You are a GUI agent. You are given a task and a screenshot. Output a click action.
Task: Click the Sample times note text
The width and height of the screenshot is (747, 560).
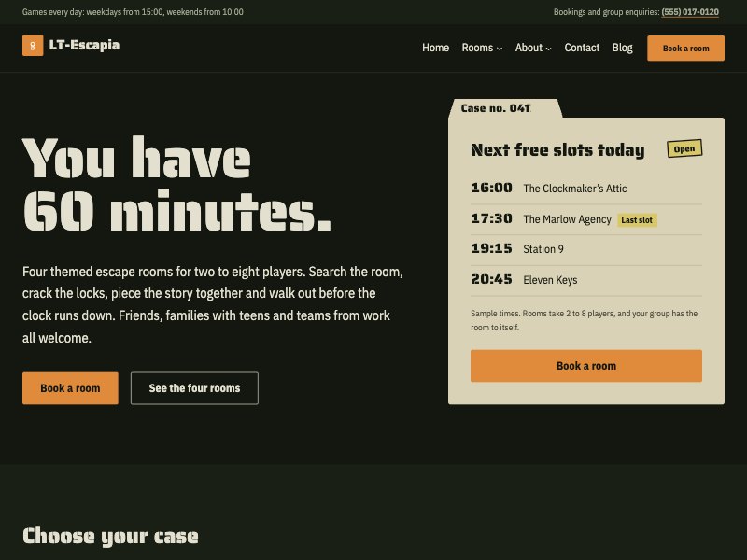pyautogui.click(x=585, y=320)
